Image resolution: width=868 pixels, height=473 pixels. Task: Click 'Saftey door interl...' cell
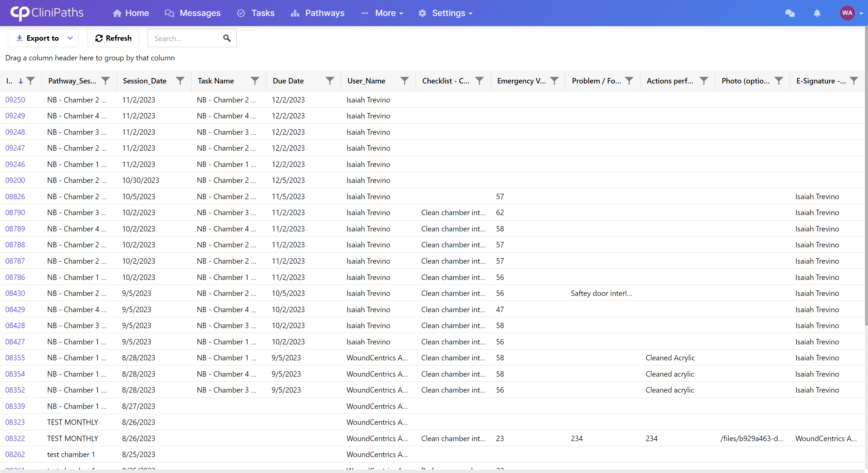coord(601,293)
